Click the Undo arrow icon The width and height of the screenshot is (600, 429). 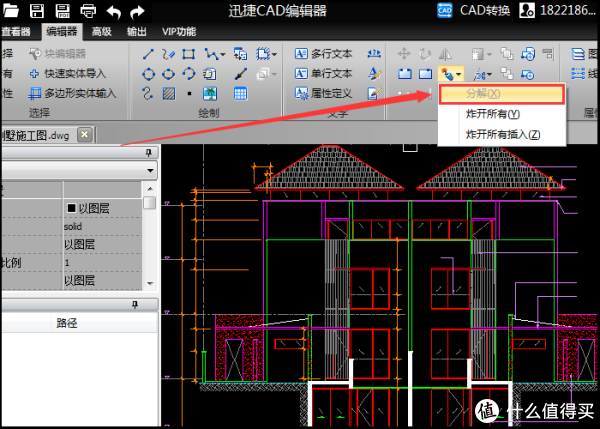click(113, 12)
